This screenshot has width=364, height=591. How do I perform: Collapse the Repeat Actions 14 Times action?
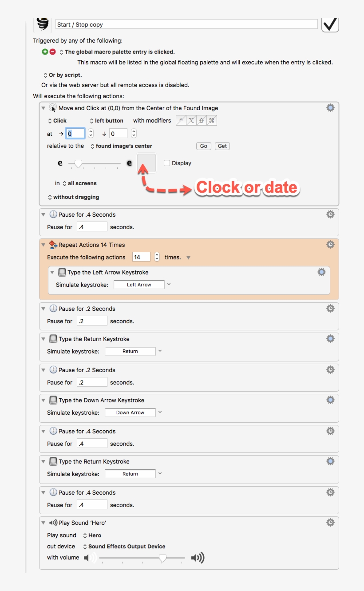[44, 245]
